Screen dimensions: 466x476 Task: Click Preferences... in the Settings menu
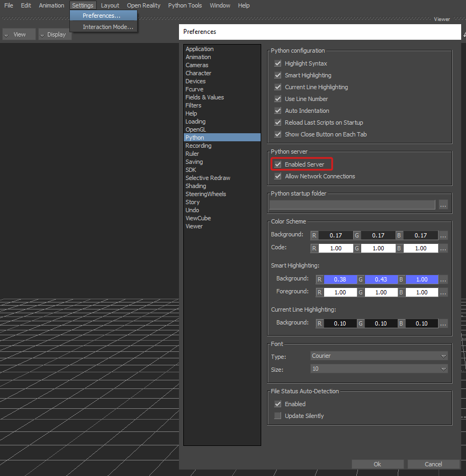[x=103, y=16]
